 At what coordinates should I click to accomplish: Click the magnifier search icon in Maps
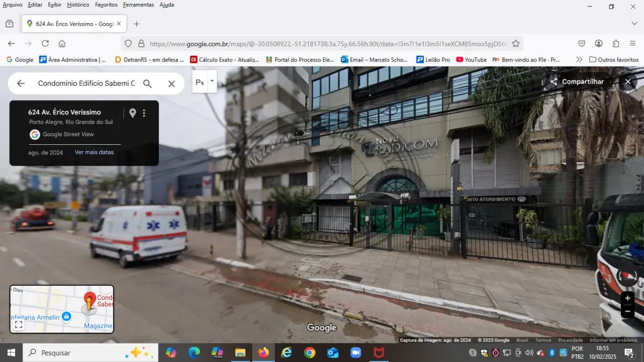(147, 84)
